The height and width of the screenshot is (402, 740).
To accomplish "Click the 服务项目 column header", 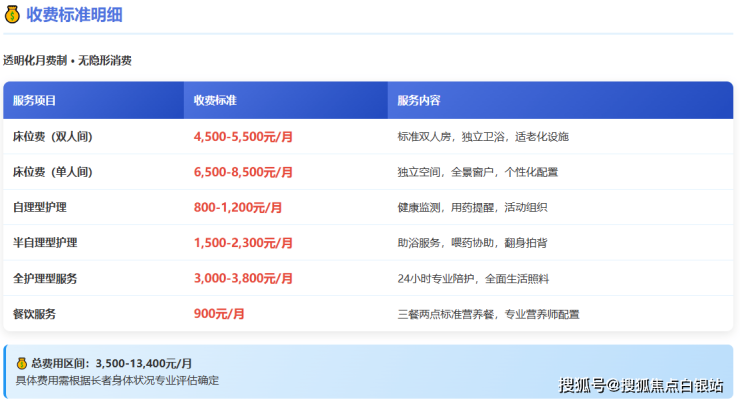I will [34, 101].
